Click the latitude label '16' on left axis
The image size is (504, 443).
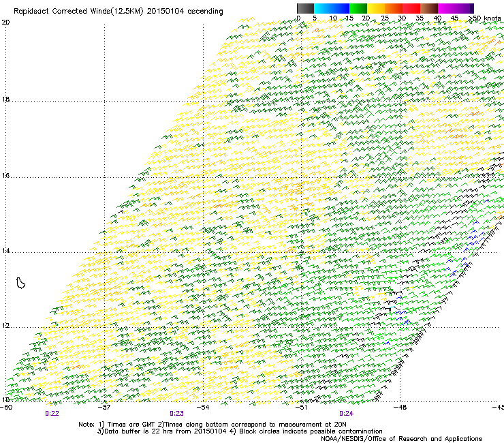(5, 176)
